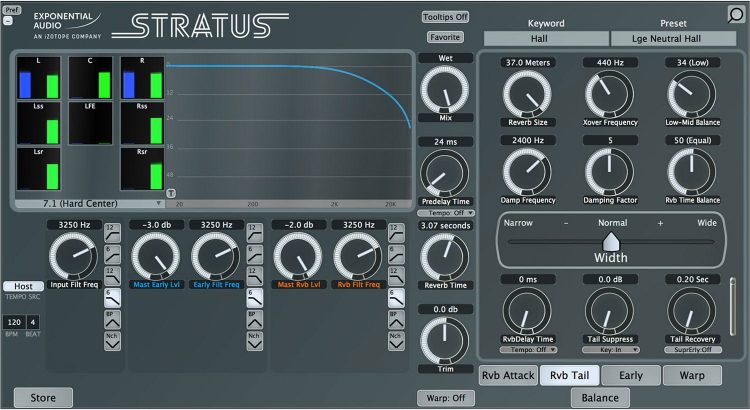Viewport: 750px width, 410px height.
Task: Select Nch notch for Input filter
Action: (112, 341)
